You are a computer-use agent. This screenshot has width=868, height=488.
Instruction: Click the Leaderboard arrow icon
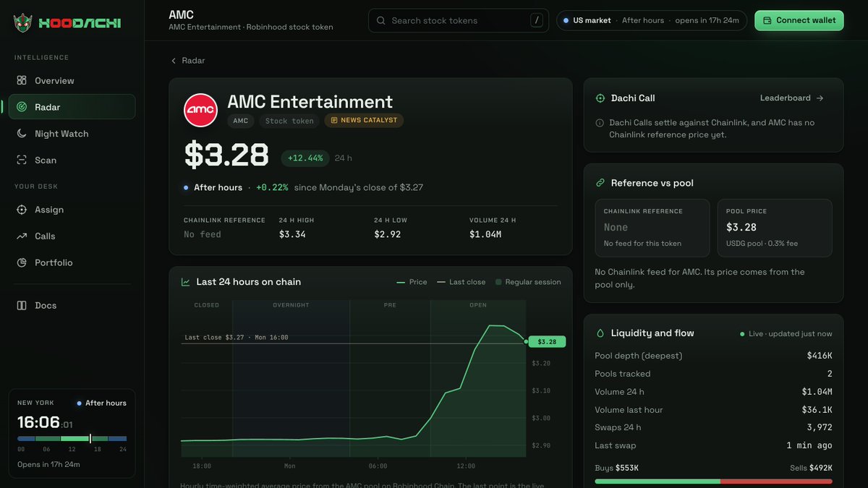coord(820,98)
